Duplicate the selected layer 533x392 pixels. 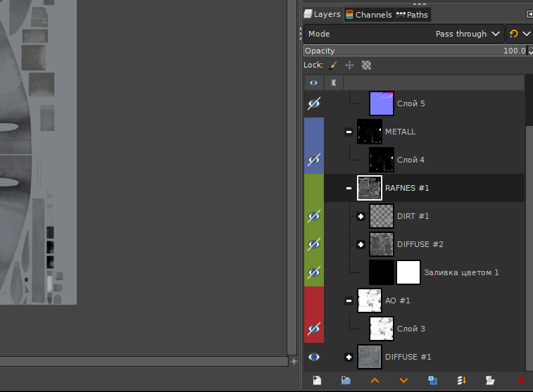432,381
